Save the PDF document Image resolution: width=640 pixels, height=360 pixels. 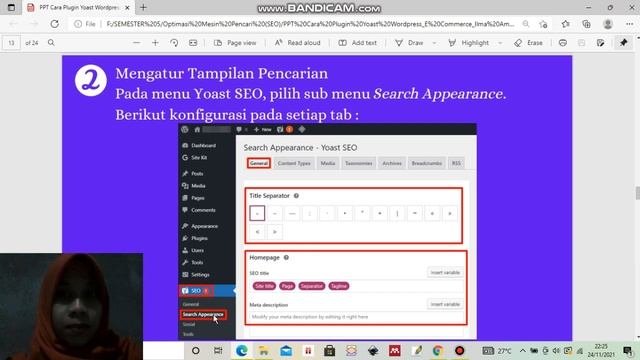click(x=582, y=42)
